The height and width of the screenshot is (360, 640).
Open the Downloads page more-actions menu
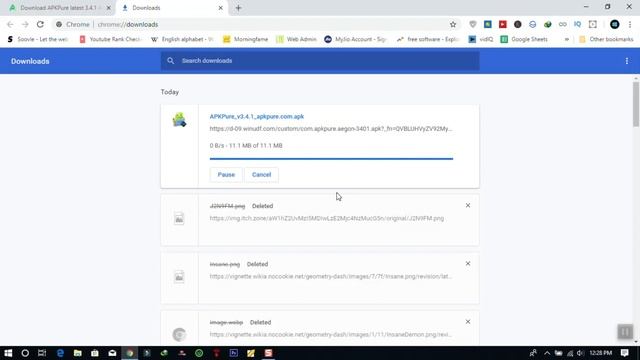click(x=627, y=61)
